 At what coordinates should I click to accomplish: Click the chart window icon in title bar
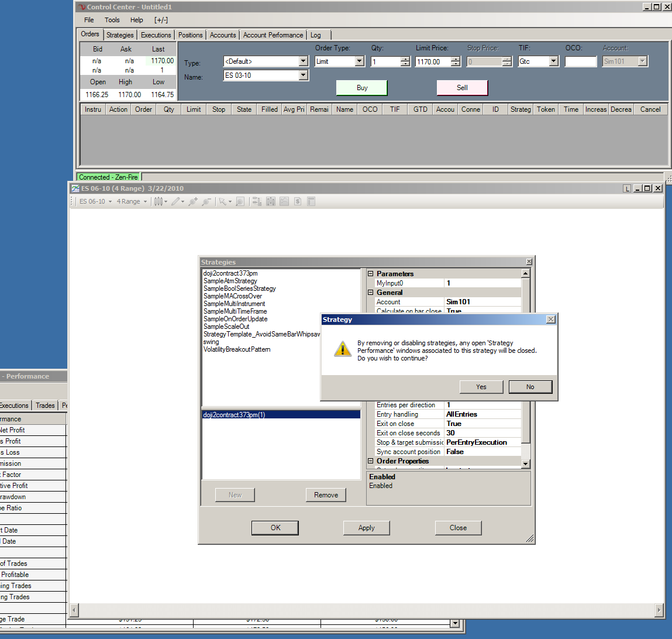coord(75,188)
